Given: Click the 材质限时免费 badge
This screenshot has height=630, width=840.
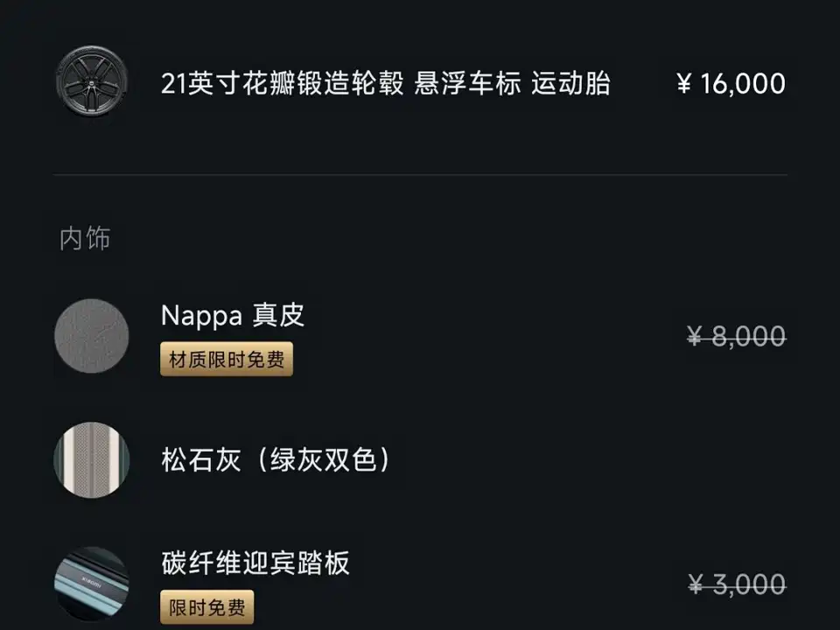Looking at the screenshot, I should pos(226,360).
